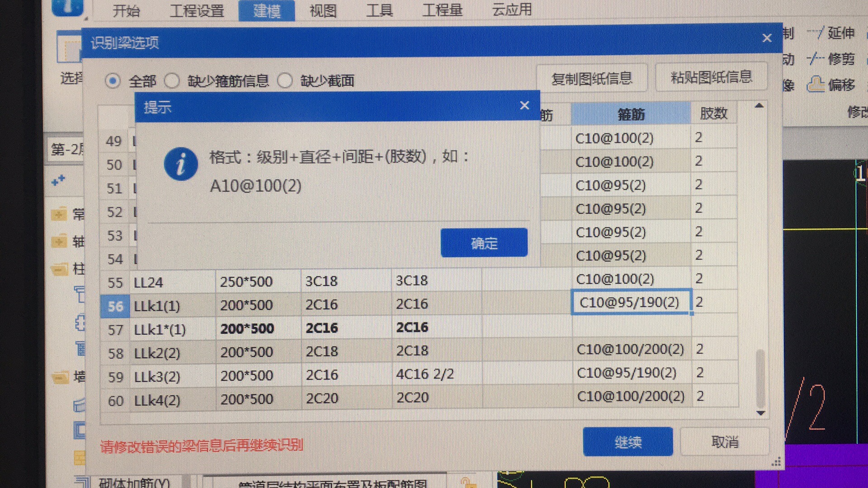Click the application logo icon at top left

click(68, 7)
